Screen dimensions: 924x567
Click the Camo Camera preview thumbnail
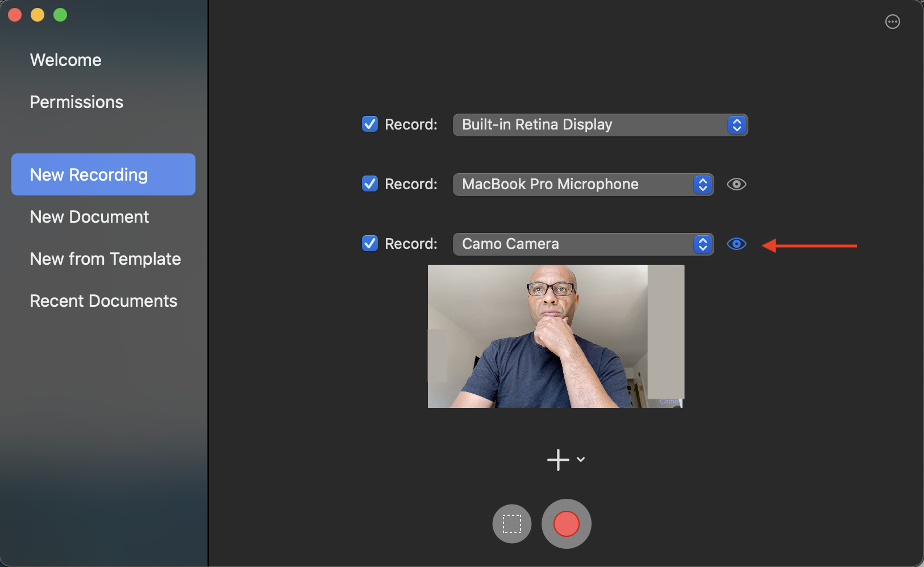pyautogui.click(x=555, y=336)
